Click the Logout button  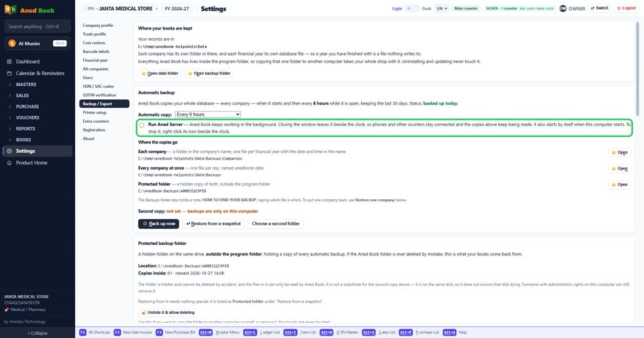point(627,8)
